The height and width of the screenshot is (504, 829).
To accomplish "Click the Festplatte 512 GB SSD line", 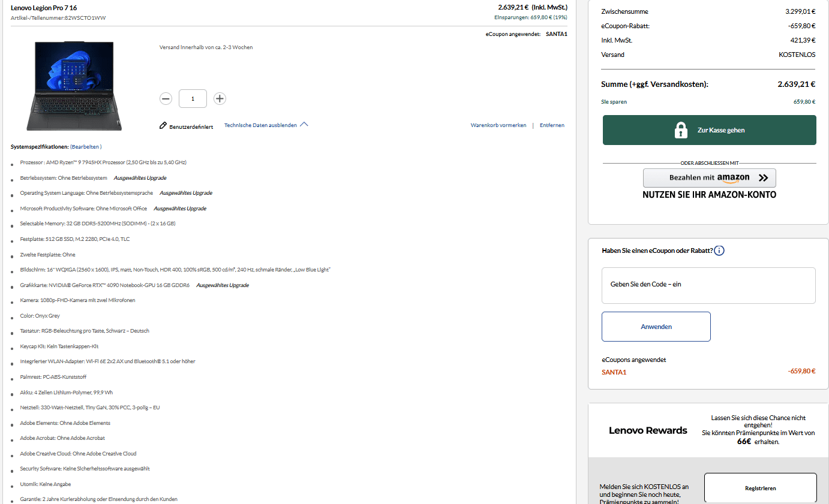I will point(75,239).
